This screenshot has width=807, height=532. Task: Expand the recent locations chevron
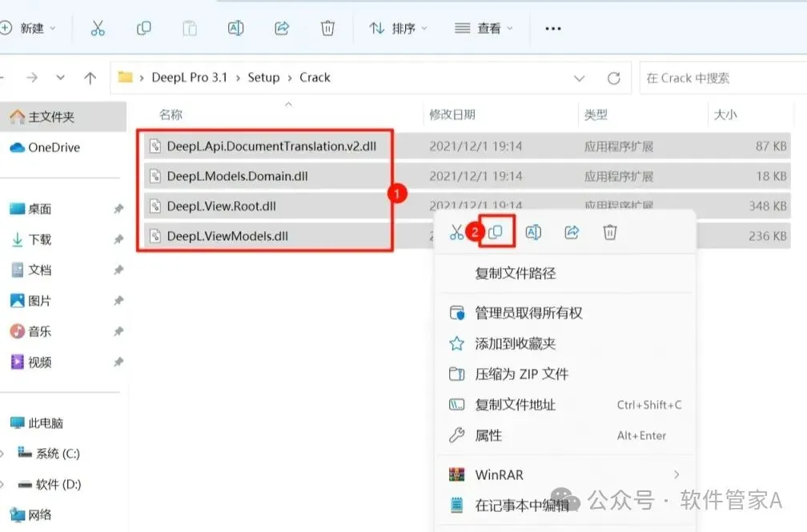[61, 78]
